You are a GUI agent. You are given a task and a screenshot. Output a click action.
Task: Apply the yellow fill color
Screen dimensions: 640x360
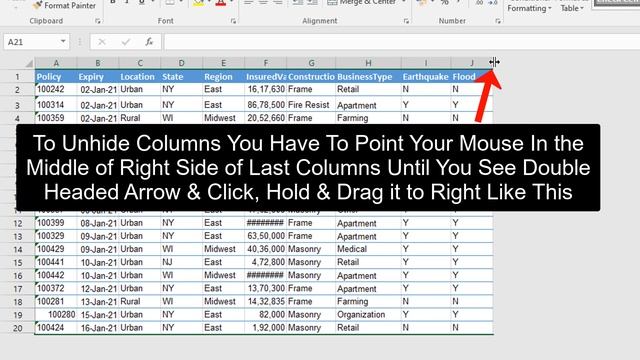pyautogui.click(x=198, y=3)
